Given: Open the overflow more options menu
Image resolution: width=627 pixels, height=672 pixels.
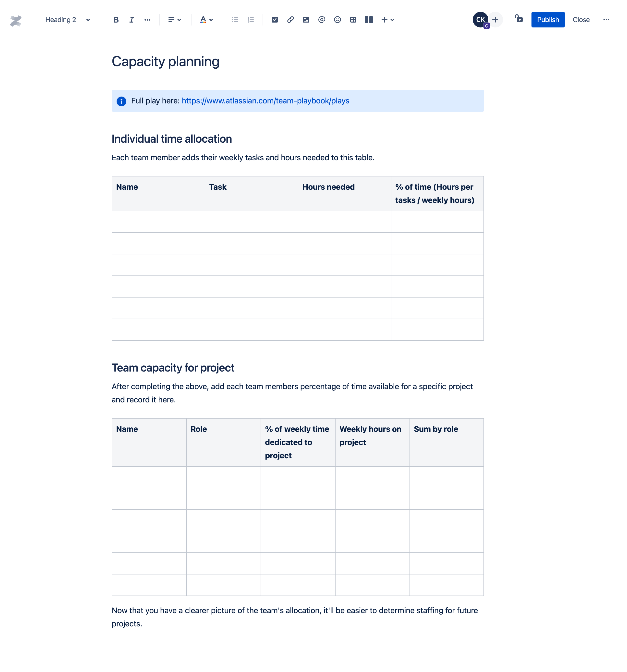Looking at the screenshot, I should [x=606, y=19].
